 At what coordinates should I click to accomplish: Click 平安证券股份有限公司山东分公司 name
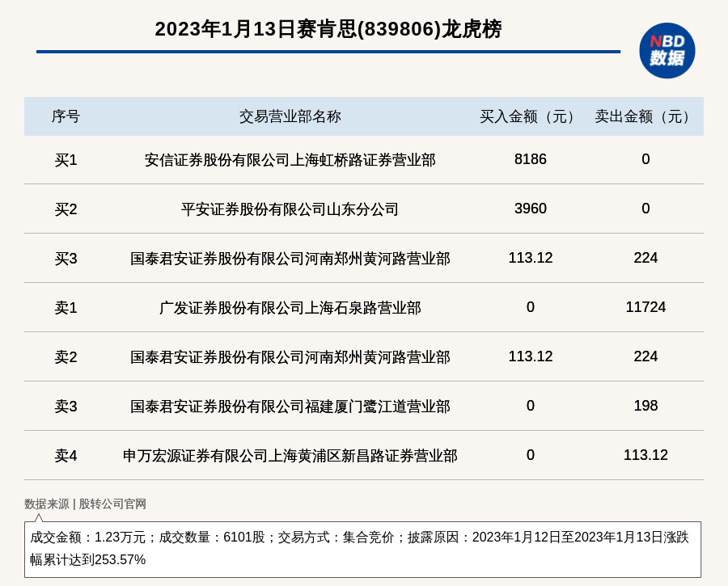290,209
